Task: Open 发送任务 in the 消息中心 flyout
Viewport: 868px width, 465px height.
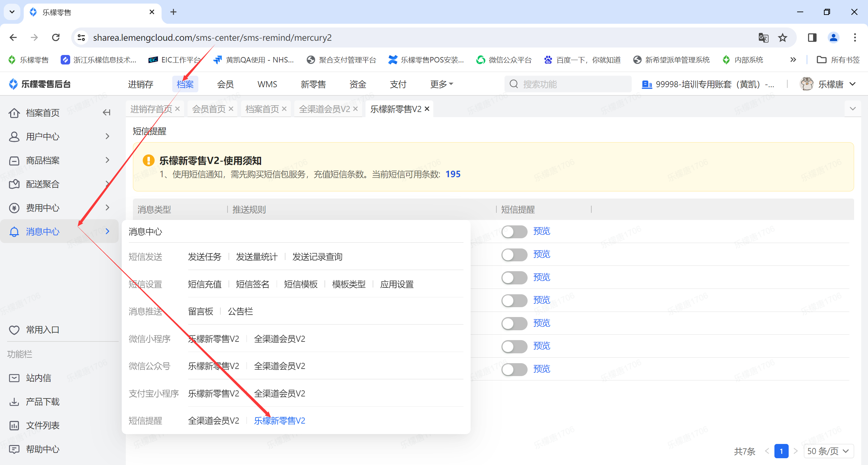Action: (x=204, y=257)
